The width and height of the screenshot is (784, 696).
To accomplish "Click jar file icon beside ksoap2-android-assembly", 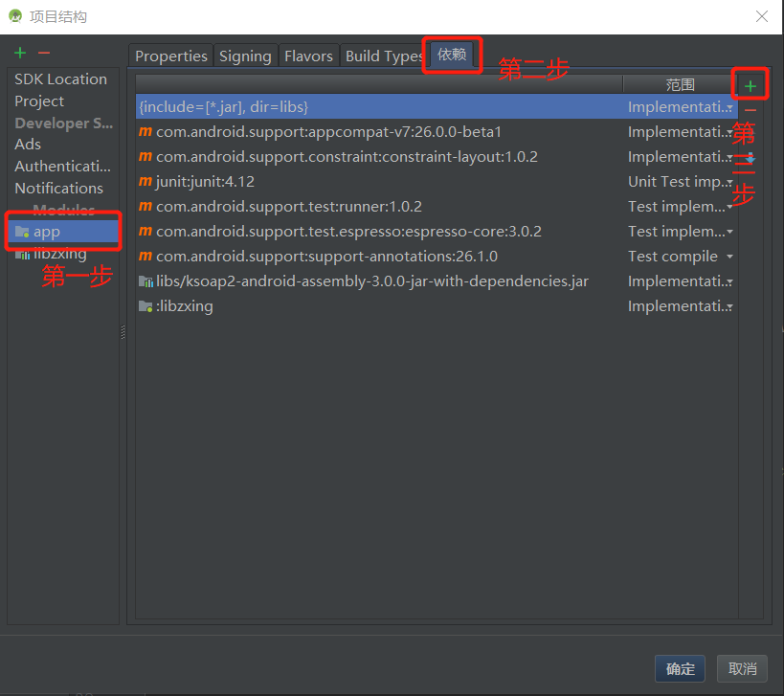I will click(x=146, y=281).
